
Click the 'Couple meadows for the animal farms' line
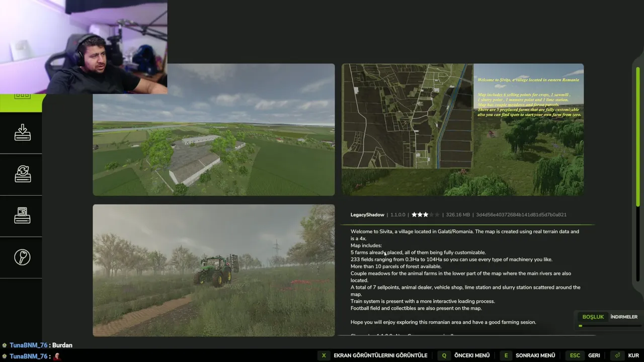(x=461, y=277)
